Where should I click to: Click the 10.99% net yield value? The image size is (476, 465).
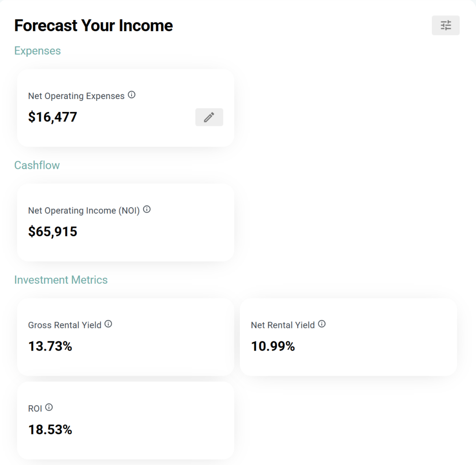[273, 346]
